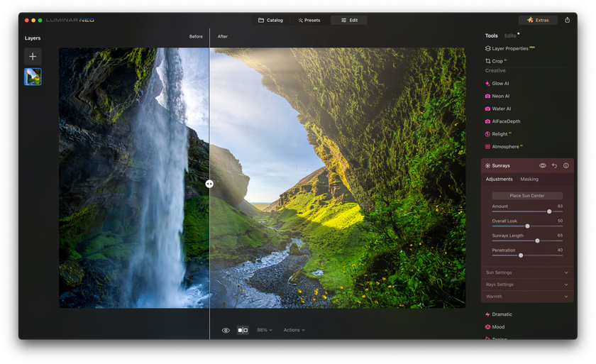Click the Amount value 83
Screen dimensions: 596x364
[560, 206]
